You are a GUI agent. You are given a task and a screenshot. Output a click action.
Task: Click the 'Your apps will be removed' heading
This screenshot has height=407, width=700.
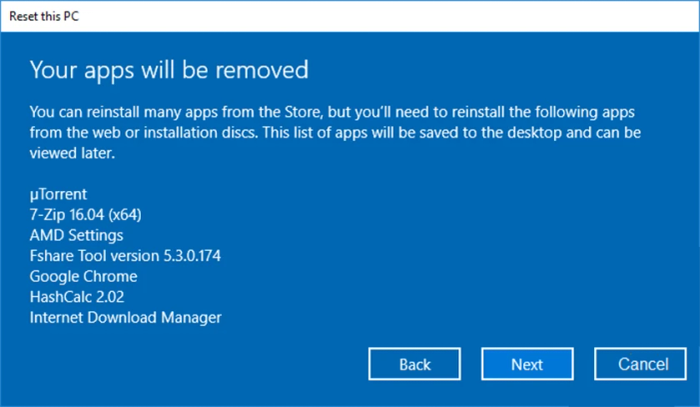[169, 70]
